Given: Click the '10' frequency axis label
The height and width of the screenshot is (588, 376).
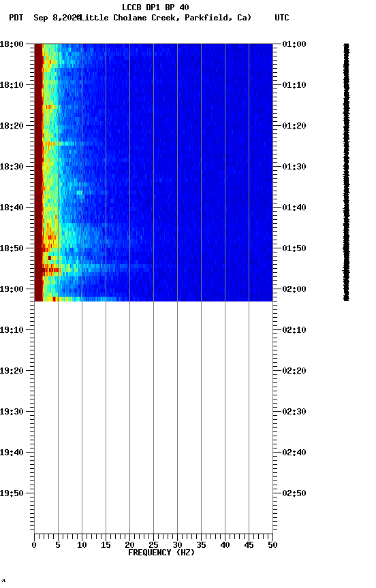Looking at the screenshot, I should click(82, 545).
